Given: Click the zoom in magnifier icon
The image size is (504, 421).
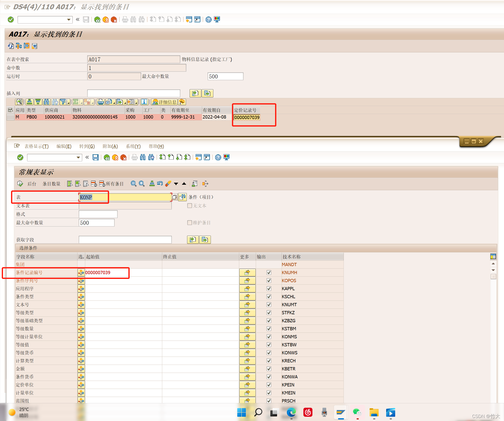Looking at the screenshot, I should click(142, 184).
